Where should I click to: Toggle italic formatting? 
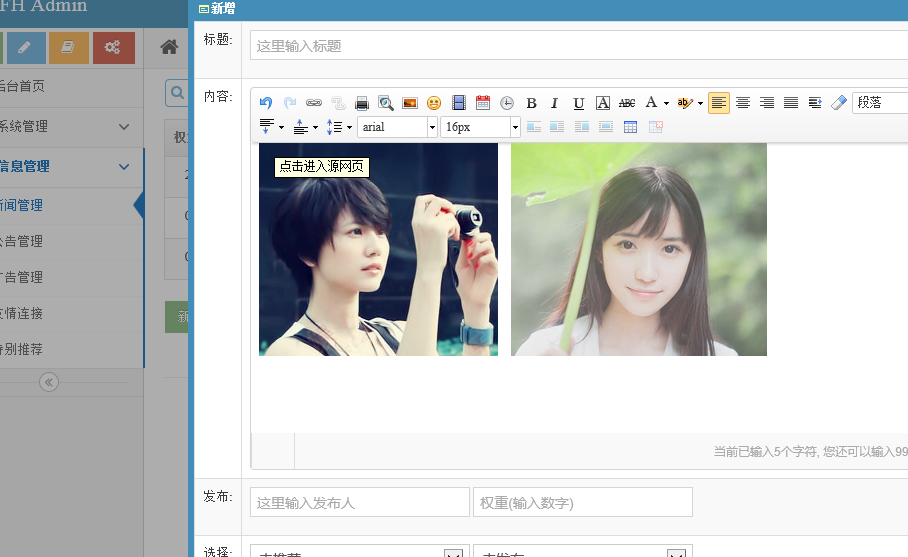[x=554, y=103]
